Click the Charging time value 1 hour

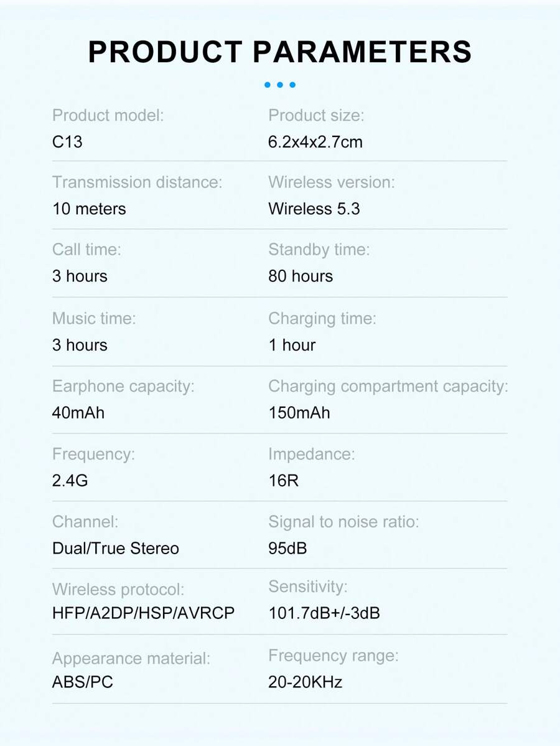tap(292, 345)
